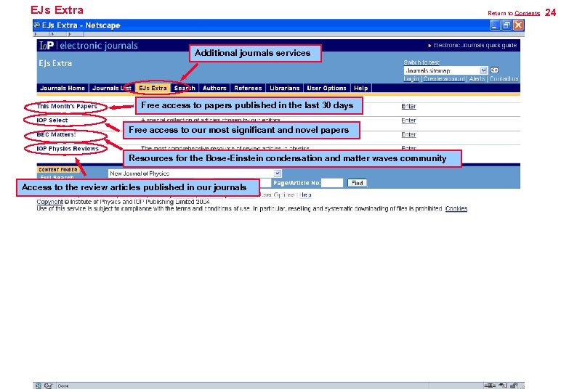Click the Login link
Screen dimensions: 577x392
(411, 78)
